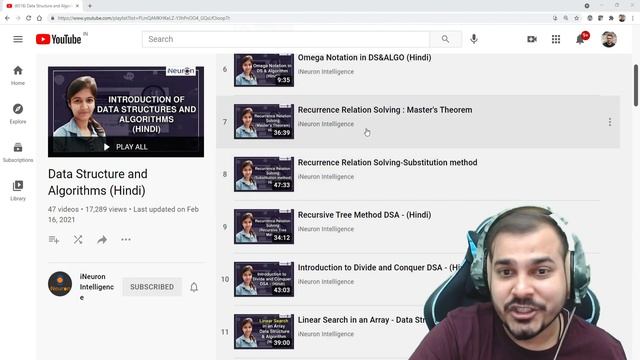
Task: Open iNeuron Intelligence channel avatar
Action: click(x=60, y=284)
